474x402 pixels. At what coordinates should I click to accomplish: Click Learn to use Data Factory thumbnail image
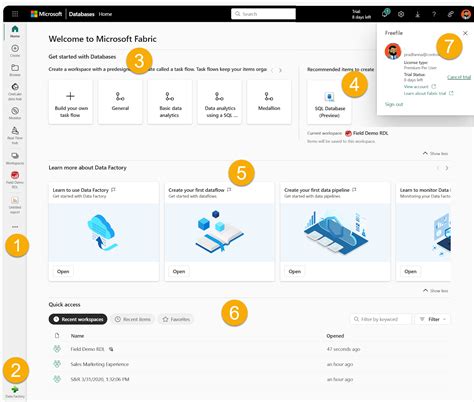(104, 232)
